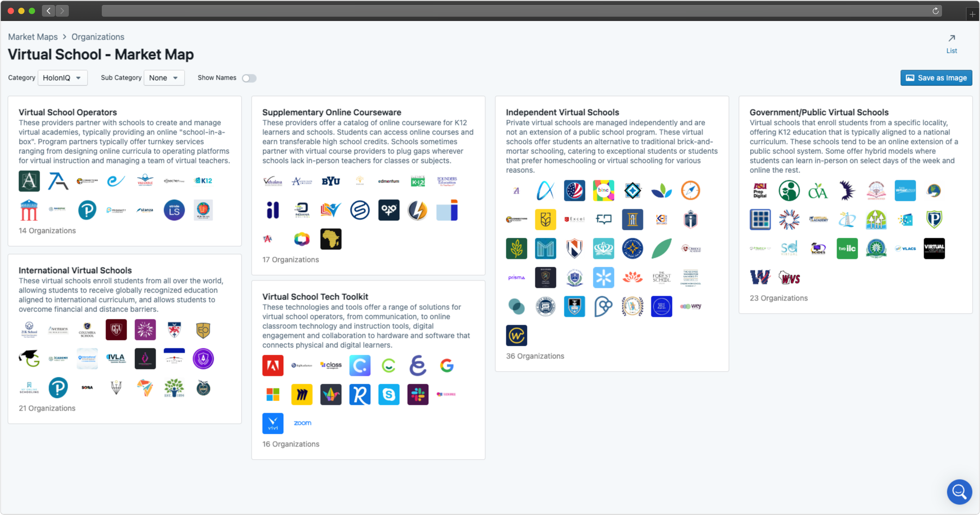Viewport: 980px width, 515px height.
Task: Click the Save as Image button
Action: point(936,78)
